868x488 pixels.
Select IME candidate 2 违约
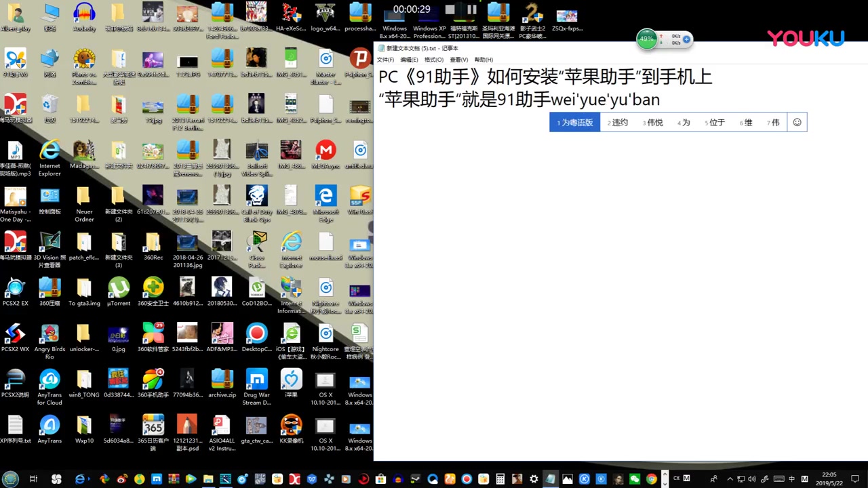click(618, 123)
